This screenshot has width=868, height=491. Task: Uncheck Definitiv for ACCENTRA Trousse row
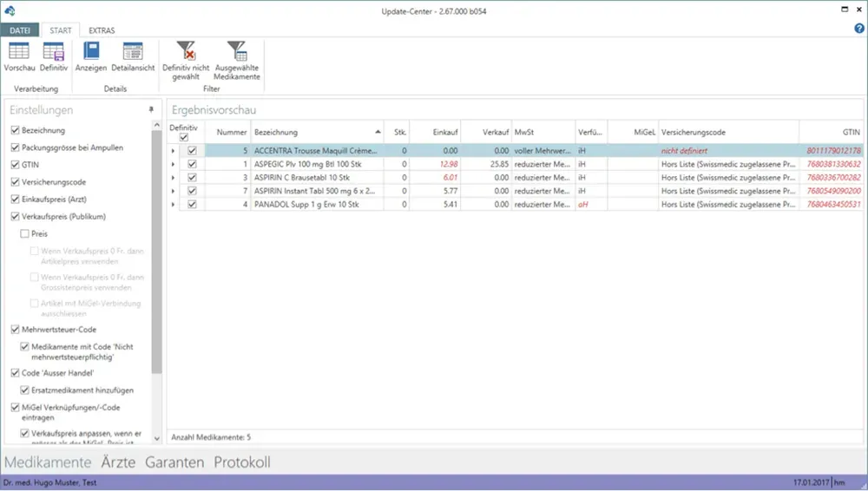192,151
